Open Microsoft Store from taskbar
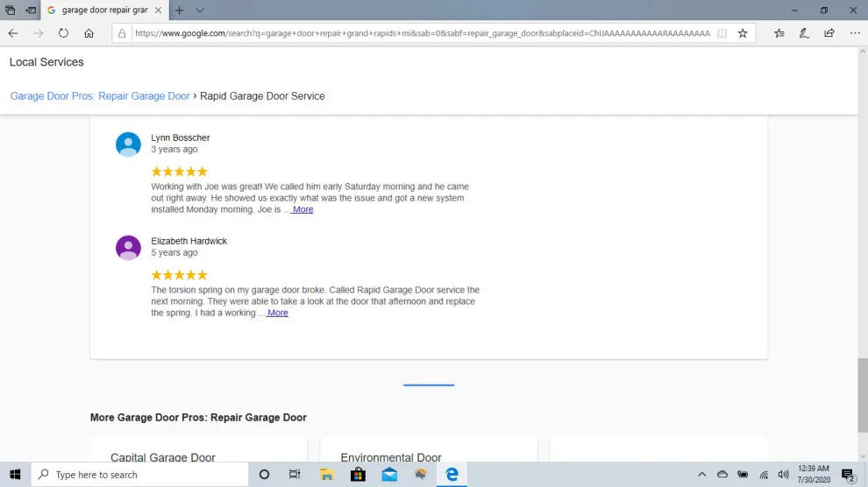Image resolution: width=868 pixels, height=487 pixels. [x=359, y=474]
